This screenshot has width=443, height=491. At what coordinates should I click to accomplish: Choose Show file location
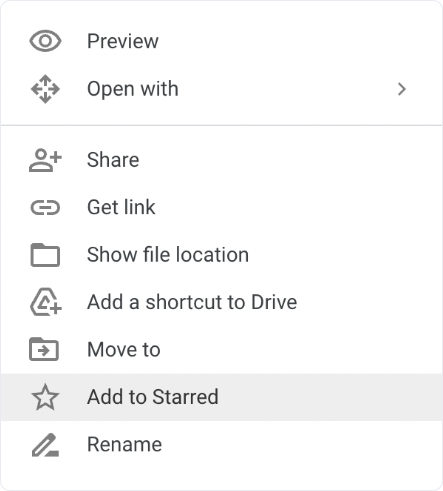[x=221, y=255]
